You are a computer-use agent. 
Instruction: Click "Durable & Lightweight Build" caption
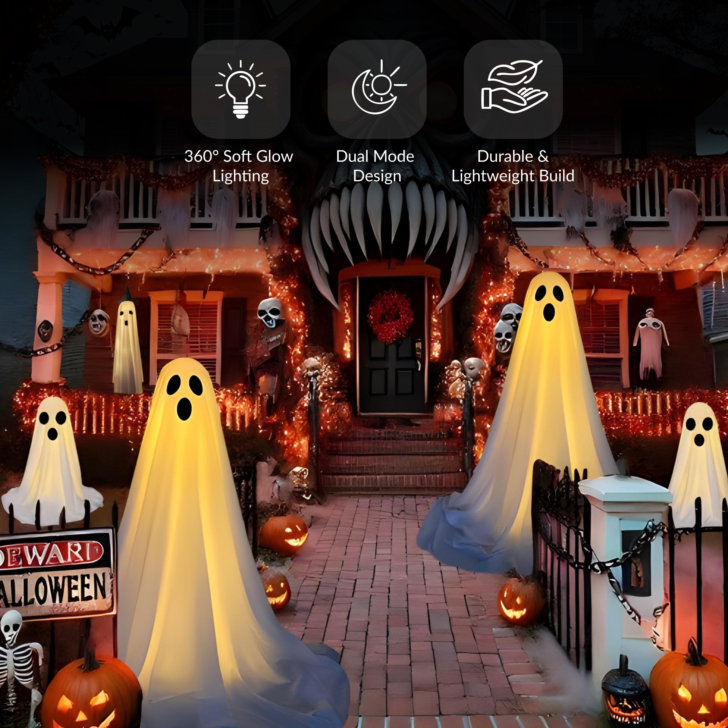pyautogui.click(x=513, y=166)
